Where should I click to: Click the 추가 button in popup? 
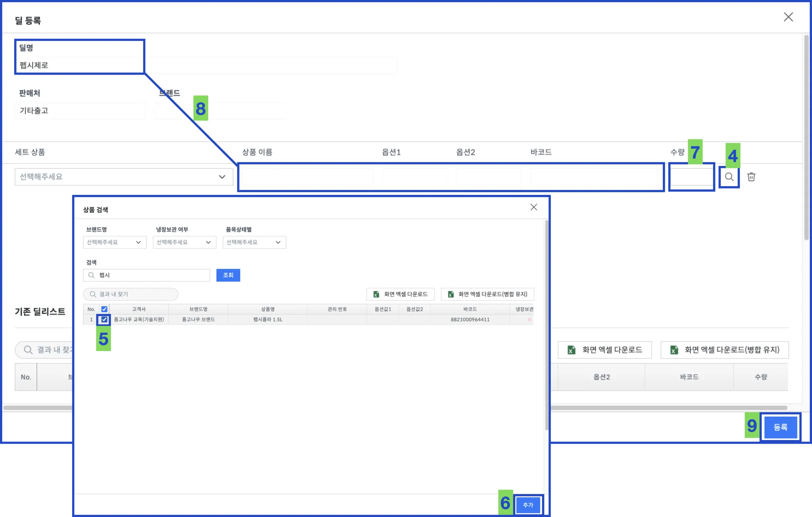528,505
